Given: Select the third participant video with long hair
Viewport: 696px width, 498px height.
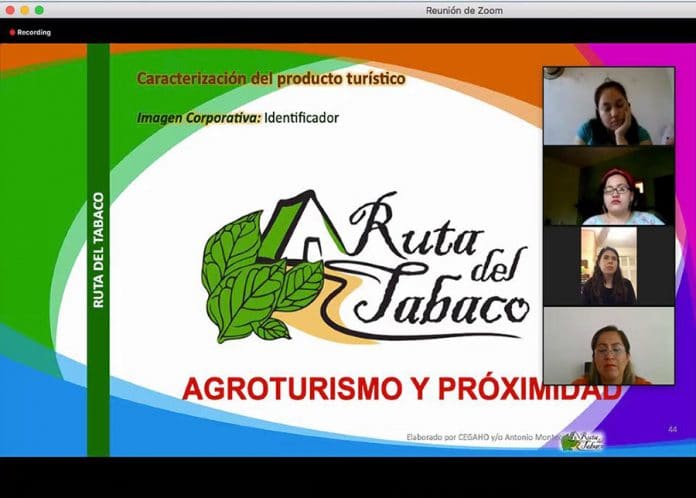Looking at the screenshot, I should click(609, 266).
